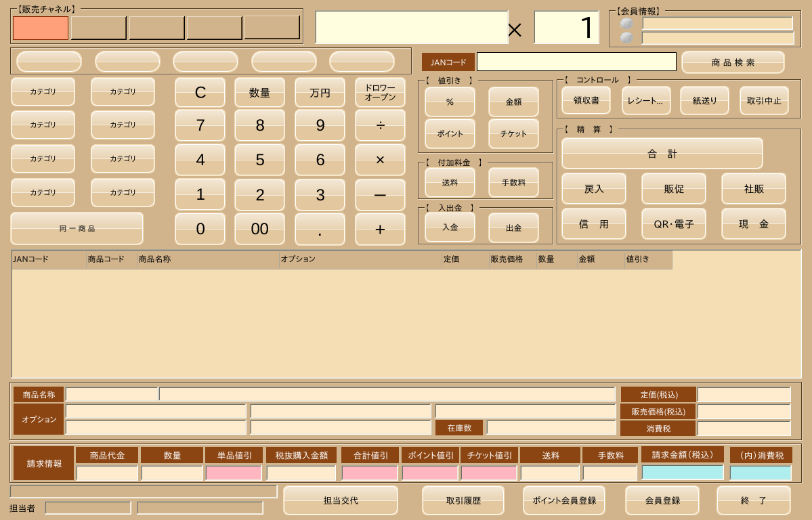
Task: Click 終了 to exit
Action: (x=754, y=500)
